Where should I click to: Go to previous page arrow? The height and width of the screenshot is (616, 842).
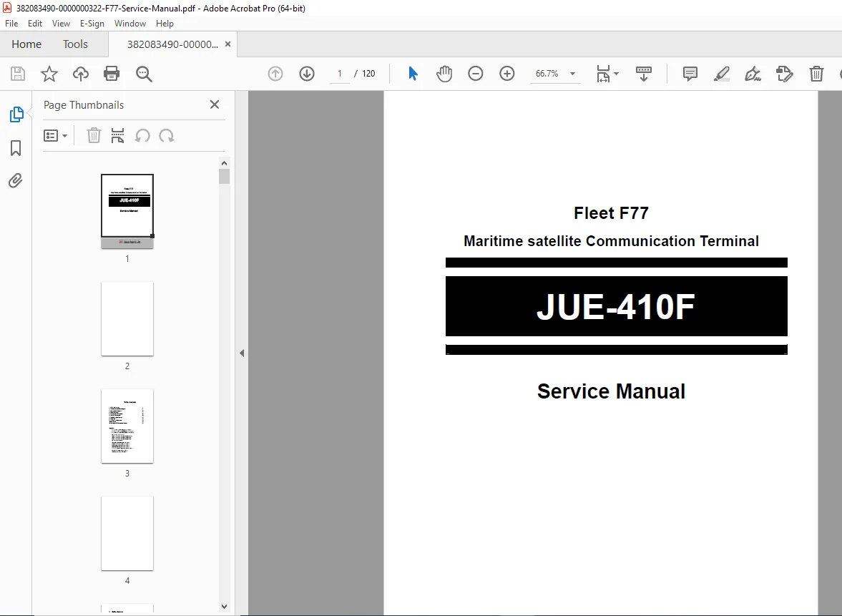click(x=275, y=74)
